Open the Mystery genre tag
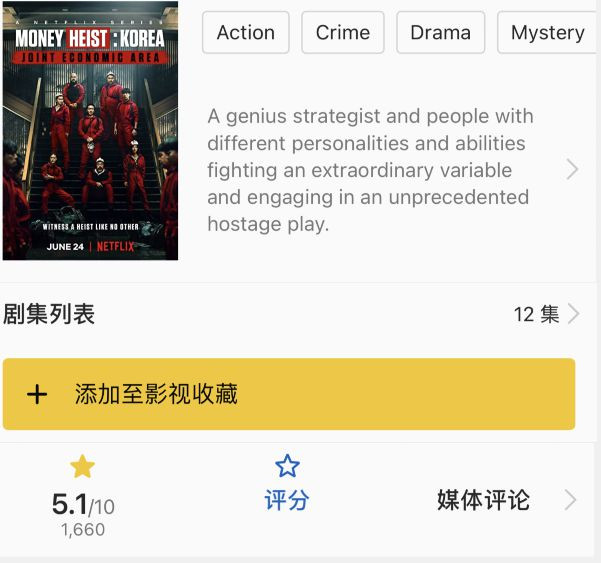 point(548,33)
